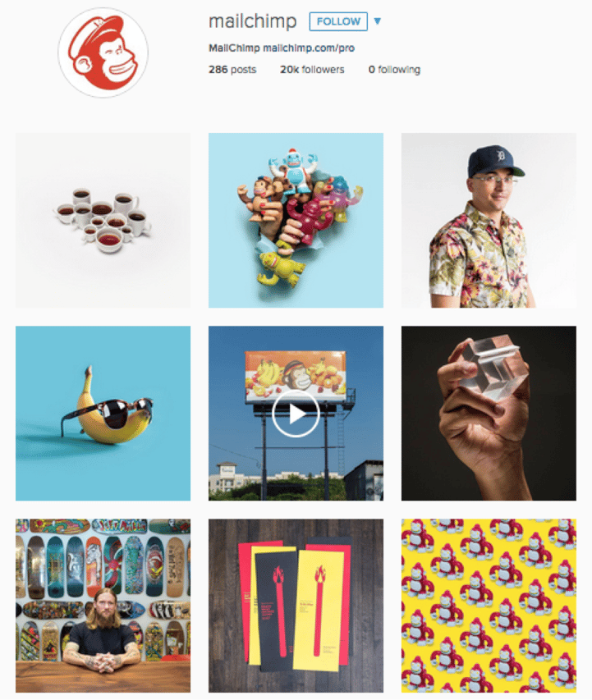Open the 0 following list
592x700 pixels.
pyautogui.click(x=394, y=70)
